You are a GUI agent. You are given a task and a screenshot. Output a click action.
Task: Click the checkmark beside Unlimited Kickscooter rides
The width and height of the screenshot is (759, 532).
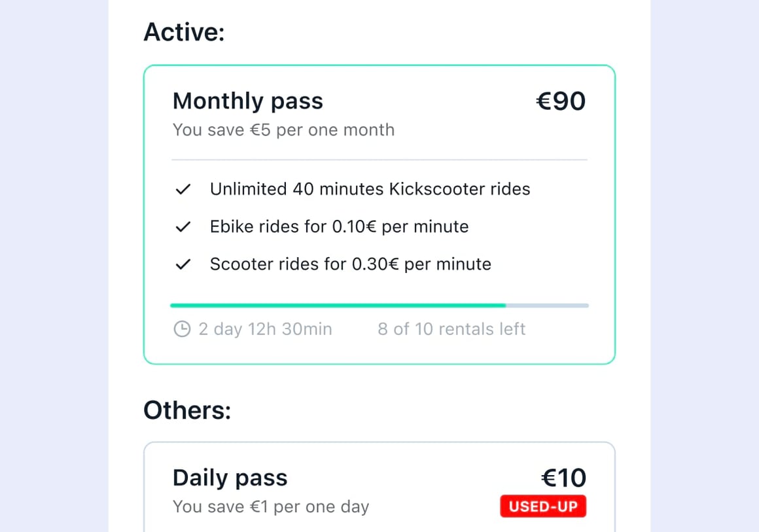(183, 189)
